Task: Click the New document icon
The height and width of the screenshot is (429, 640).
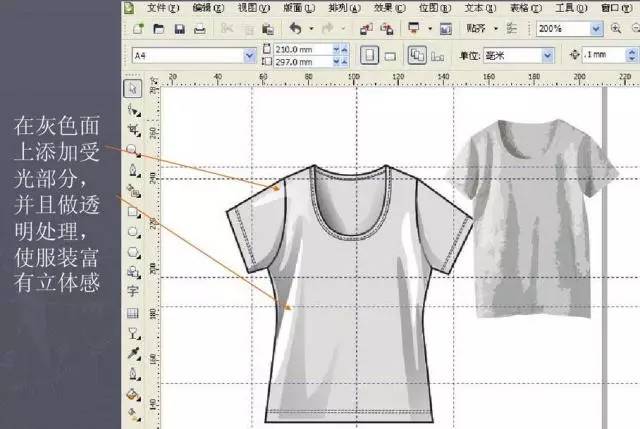Action: click(137, 30)
